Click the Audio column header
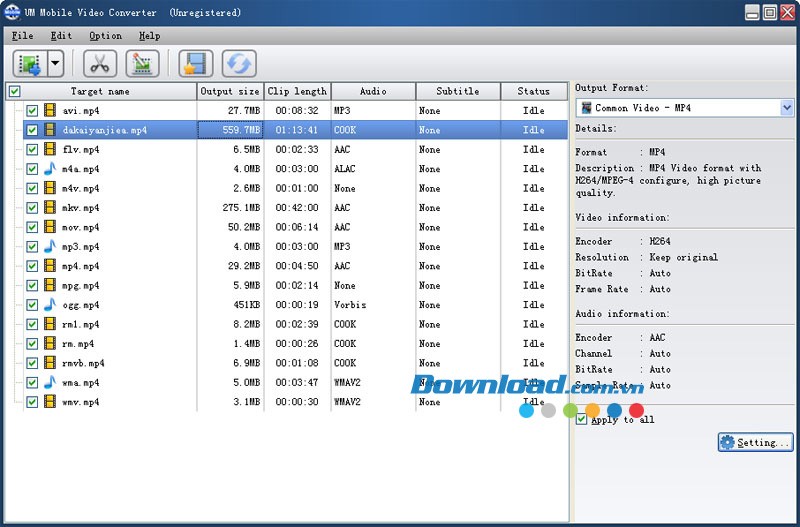Image resolution: width=800 pixels, height=527 pixels. click(373, 91)
